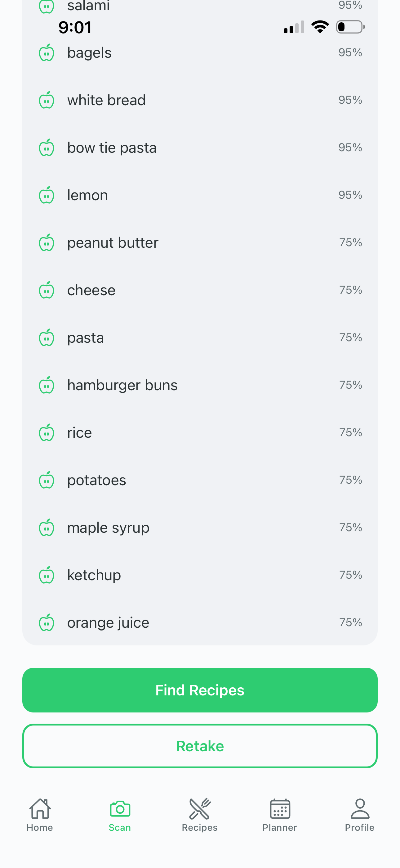
Task: Tap the 75% confidence for rice
Action: click(350, 432)
